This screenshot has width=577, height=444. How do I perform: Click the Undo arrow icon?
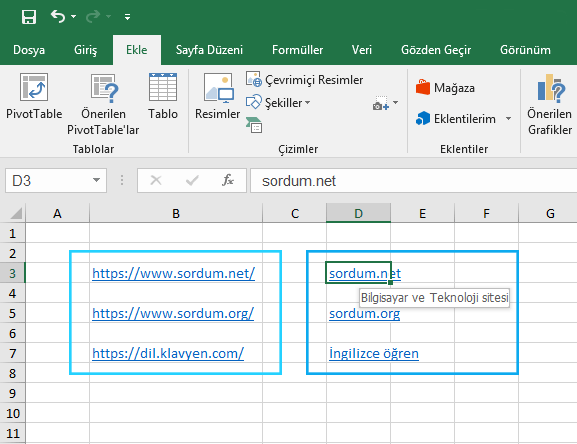coord(58,17)
